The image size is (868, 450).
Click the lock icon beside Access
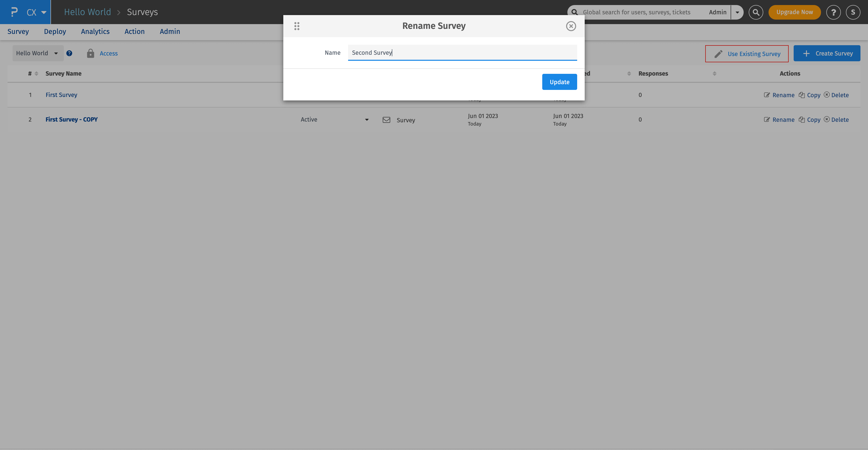click(x=90, y=53)
